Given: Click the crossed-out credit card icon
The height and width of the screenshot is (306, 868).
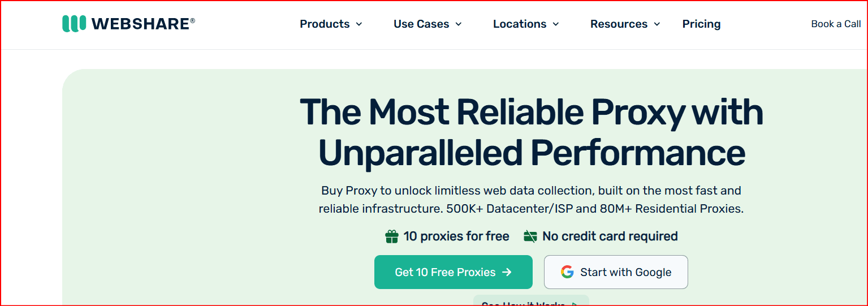Looking at the screenshot, I should click(530, 236).
